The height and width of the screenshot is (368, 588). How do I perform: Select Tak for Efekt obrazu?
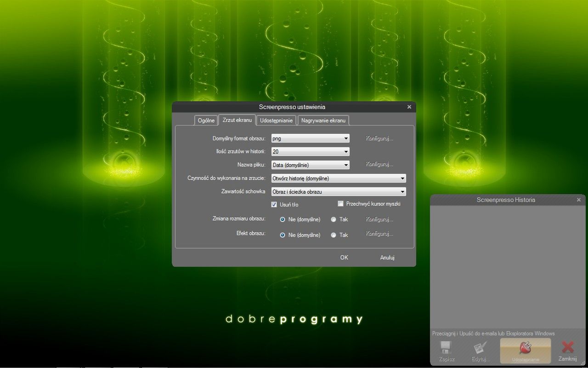coord(334,235)
